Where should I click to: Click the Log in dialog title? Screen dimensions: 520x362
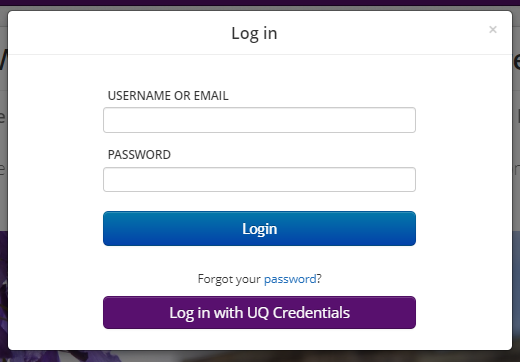[254, 33]
